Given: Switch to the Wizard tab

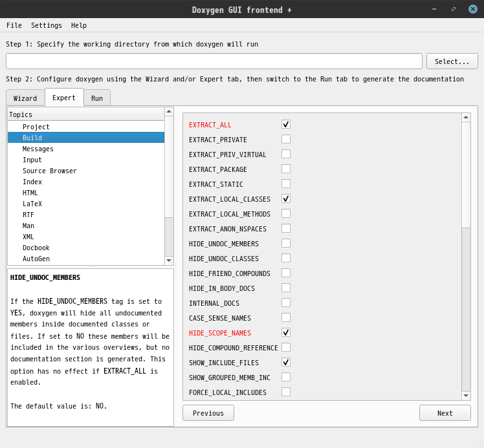Looking at the screenshot, I should (x=25, y=98).
